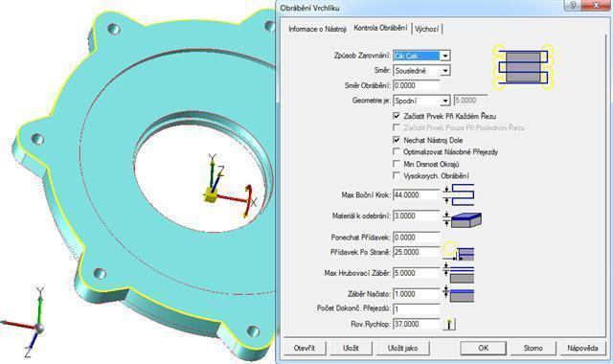This screenshot has height=364, width=613.
Task: Tick the Vysokorych. Obrábění checkbox
Action: [397, 176]
